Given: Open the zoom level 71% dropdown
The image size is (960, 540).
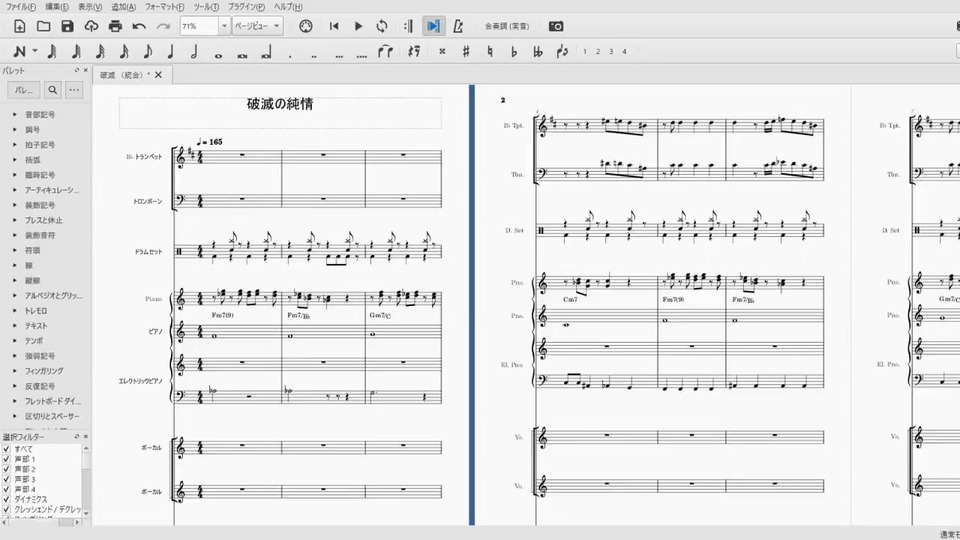Looking at the screenshot, I should pyautogui.click(x=223, y=26).
